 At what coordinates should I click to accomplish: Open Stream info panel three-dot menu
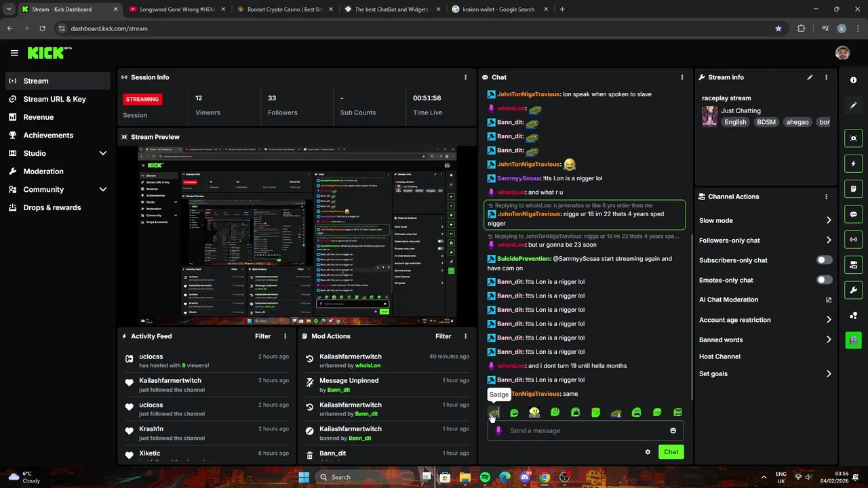826,77
